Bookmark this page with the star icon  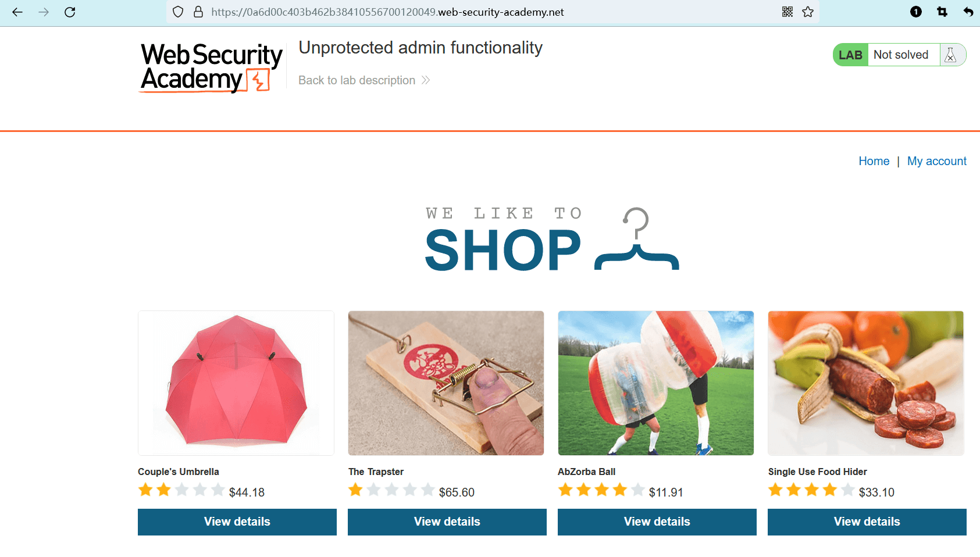(808, 12)
